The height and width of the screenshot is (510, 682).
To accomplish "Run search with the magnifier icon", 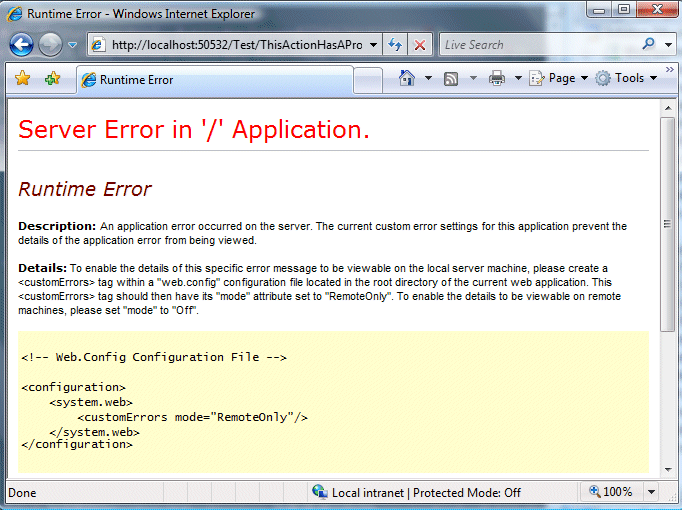I will coord(649,44).
